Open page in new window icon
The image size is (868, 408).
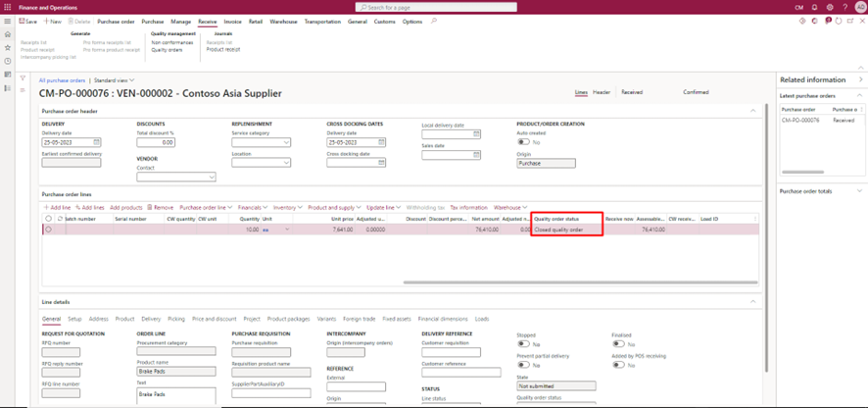849,21
